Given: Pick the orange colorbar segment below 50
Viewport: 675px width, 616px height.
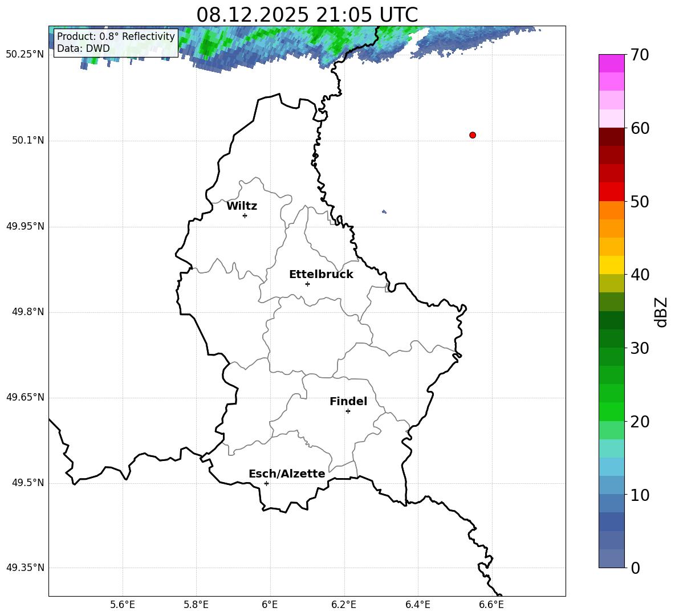Looking at the screenshot, I should pyautogui.click(x=611, y=210).
